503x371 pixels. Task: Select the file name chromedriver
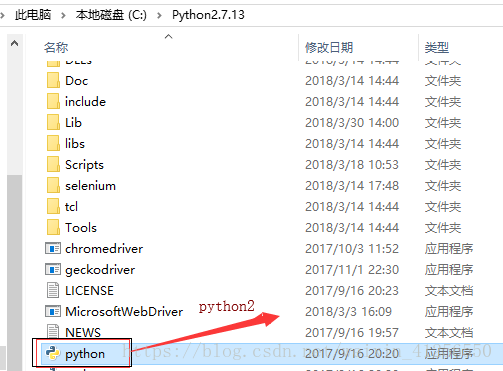[104, 249]
